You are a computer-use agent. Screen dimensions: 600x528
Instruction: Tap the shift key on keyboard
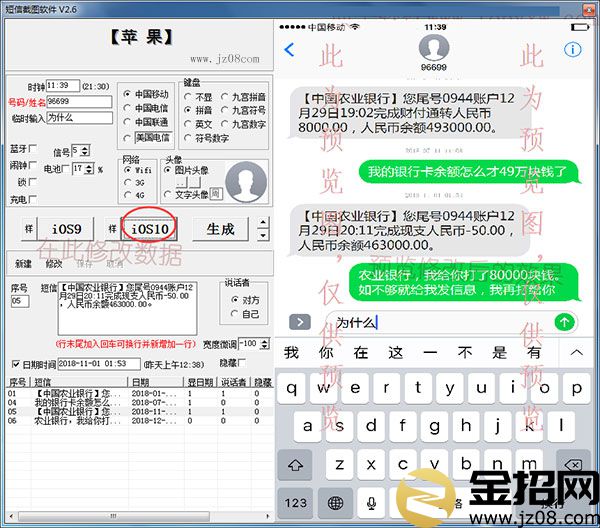tap(295, 464)
